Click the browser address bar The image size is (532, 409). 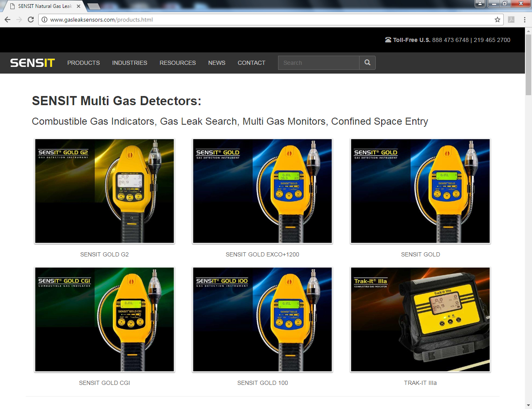(270, 20)
